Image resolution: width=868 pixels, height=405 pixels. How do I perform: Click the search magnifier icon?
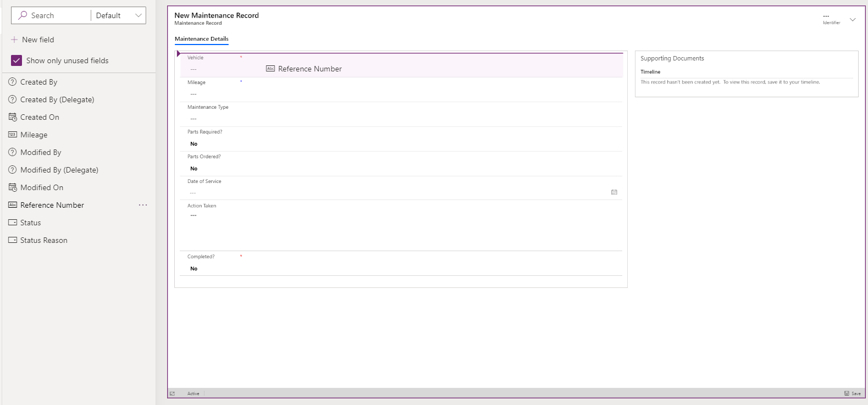pyautogui.click(x=23, y=15)
